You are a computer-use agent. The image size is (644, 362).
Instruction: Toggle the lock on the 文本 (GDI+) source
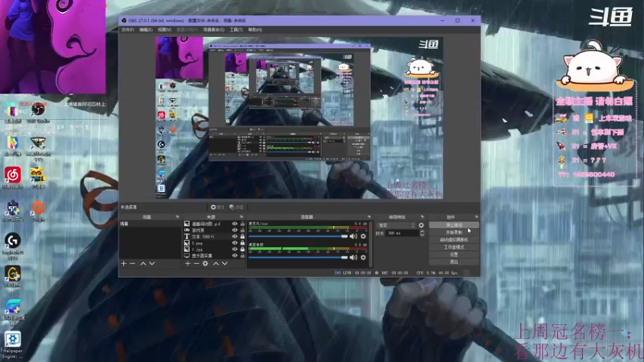pyautogui.click(x=242, y=237)
